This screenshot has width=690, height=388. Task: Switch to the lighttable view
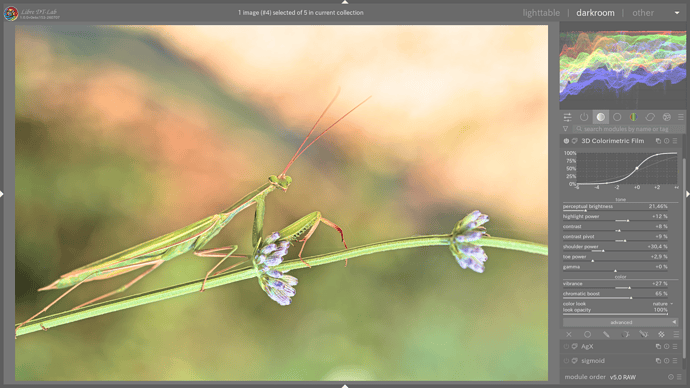pyautogui.click(x=541, y=13)
